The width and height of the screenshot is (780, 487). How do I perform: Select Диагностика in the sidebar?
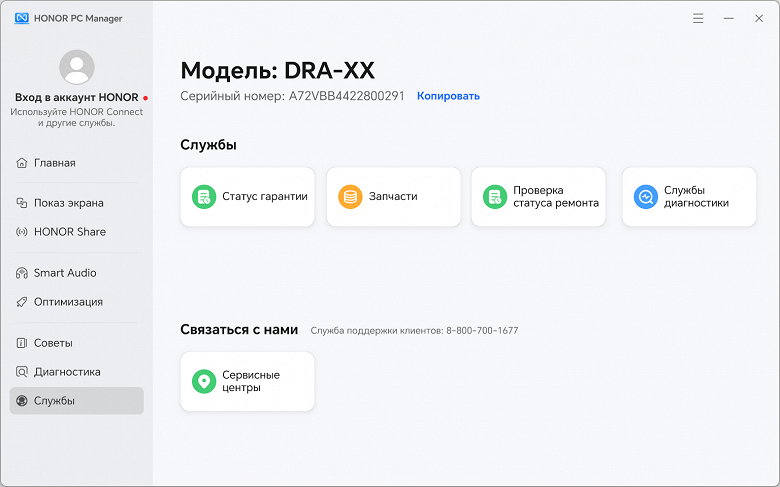pyautogui.click(x=67, y=372)
